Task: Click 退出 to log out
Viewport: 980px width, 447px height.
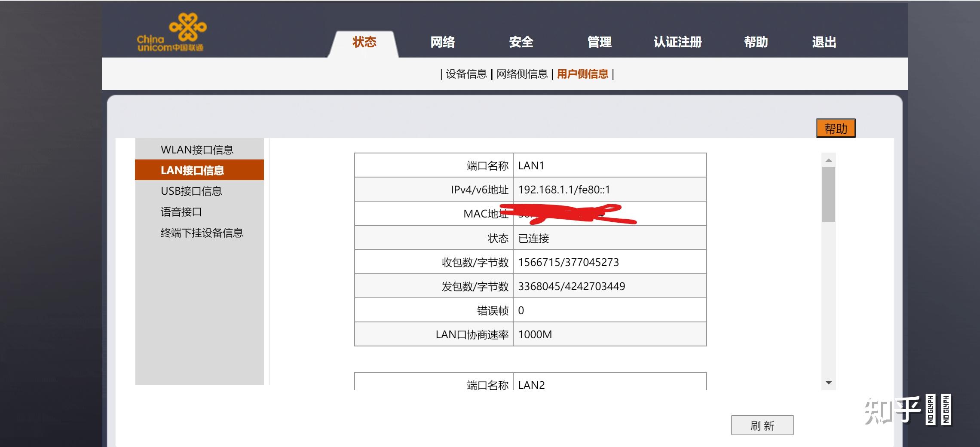Action: click(x=824, y=42)
